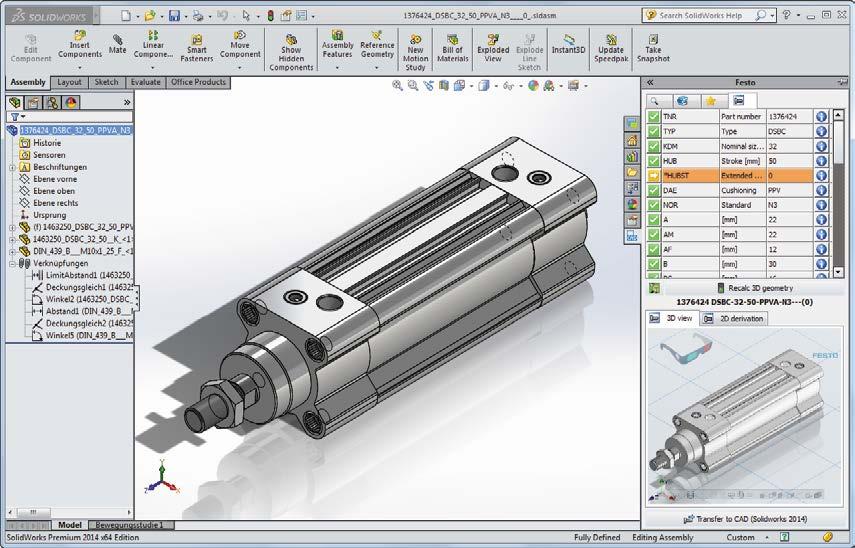The width and height of the screenshot is (855, 548).
Task: Open the FeatureManager design tree tab
Action: tap(15, 102)
